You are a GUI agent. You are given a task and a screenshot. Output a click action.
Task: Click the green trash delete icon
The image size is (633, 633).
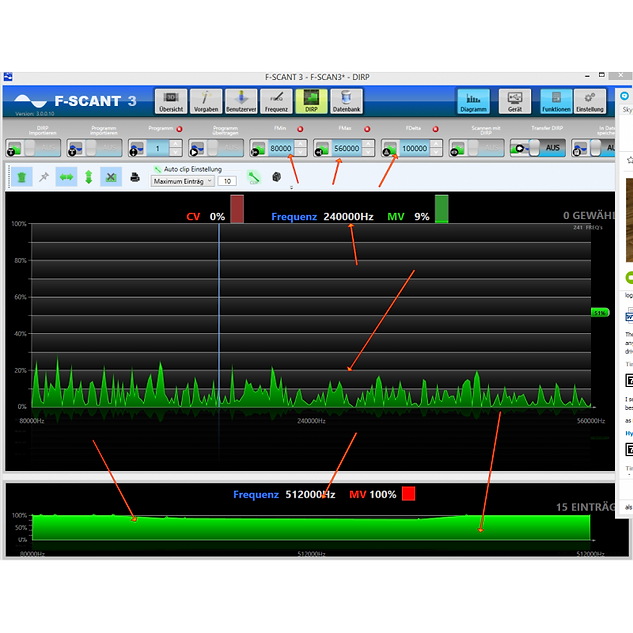(x=22, y=177)
